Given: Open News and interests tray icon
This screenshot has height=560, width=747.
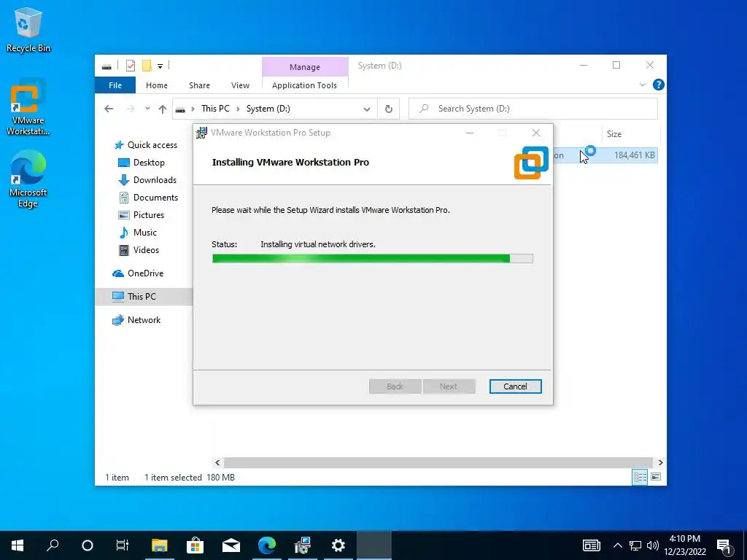Looking at the screenshot, I should (x=592, y=545).
